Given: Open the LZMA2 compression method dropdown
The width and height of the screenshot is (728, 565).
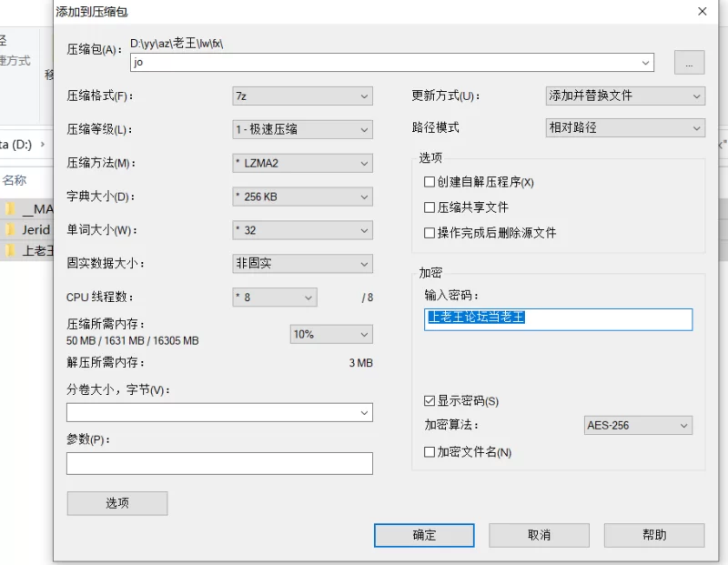Looking at the screenshot, I should tap(302, 164).
